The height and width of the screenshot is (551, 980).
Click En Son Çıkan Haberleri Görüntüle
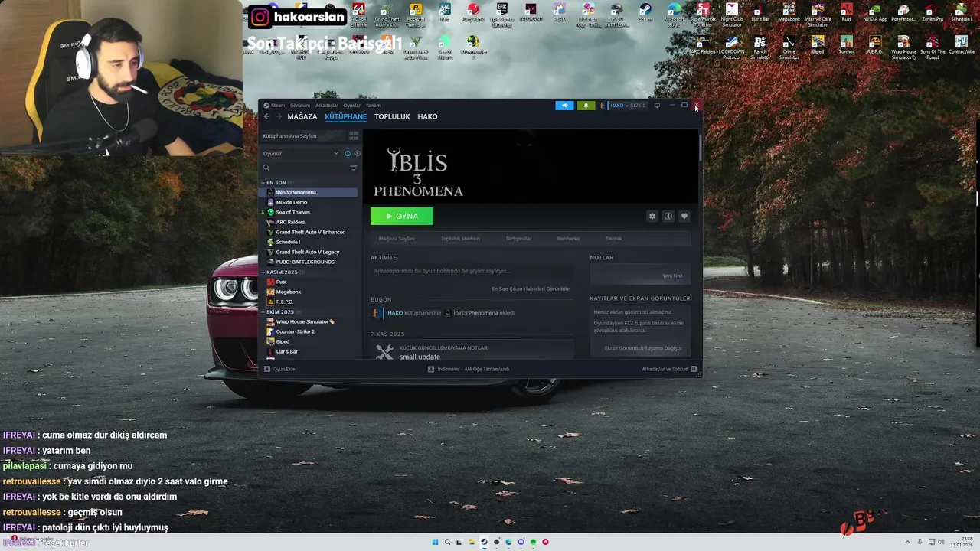click(x=531, y=289)
